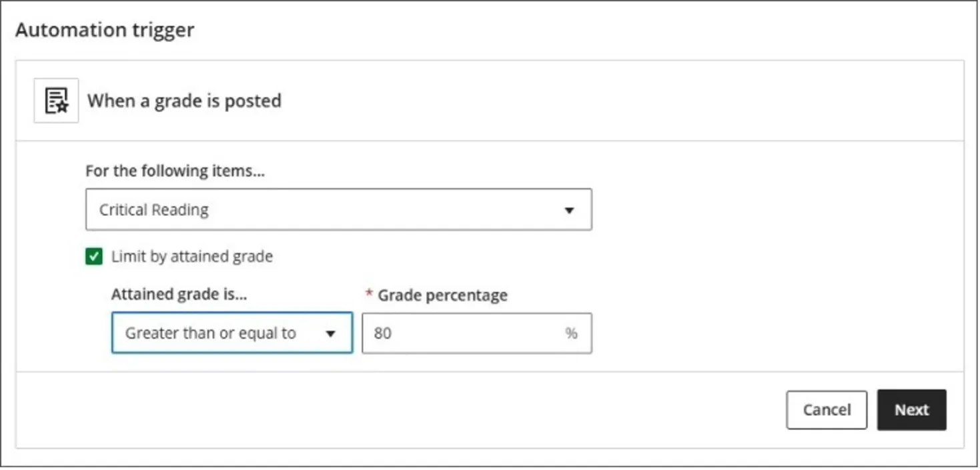
Task: Open the "Greater than or equal to" dropdown
Action: click(231, 333)
